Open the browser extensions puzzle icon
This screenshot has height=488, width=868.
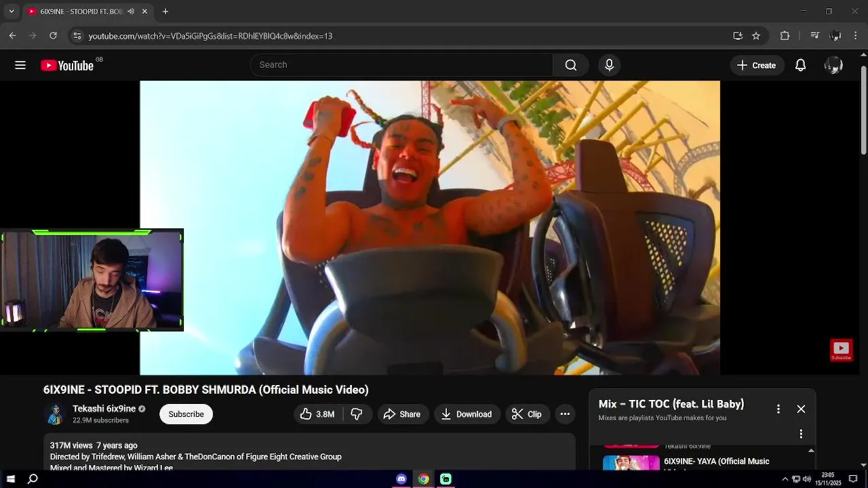(785, 36)
